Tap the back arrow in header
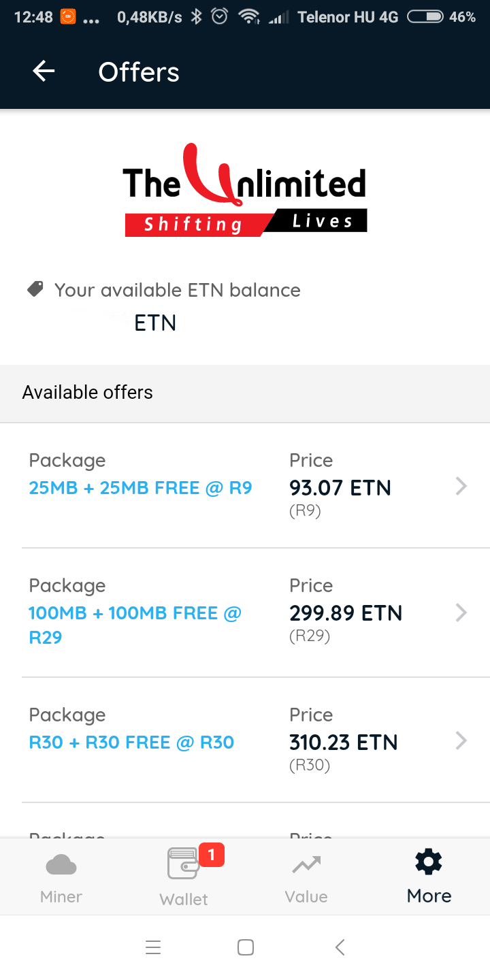The image size is (490, 980). (x=44, y=71)
